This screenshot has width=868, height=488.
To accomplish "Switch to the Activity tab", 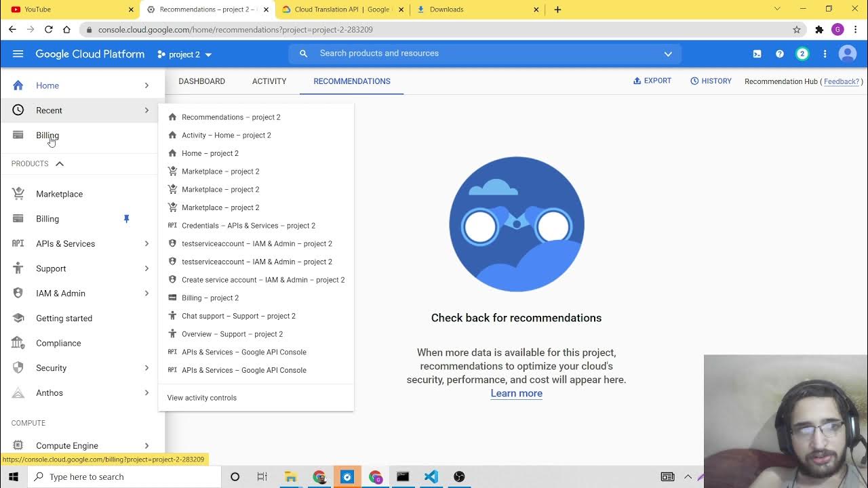I will 269,81.
